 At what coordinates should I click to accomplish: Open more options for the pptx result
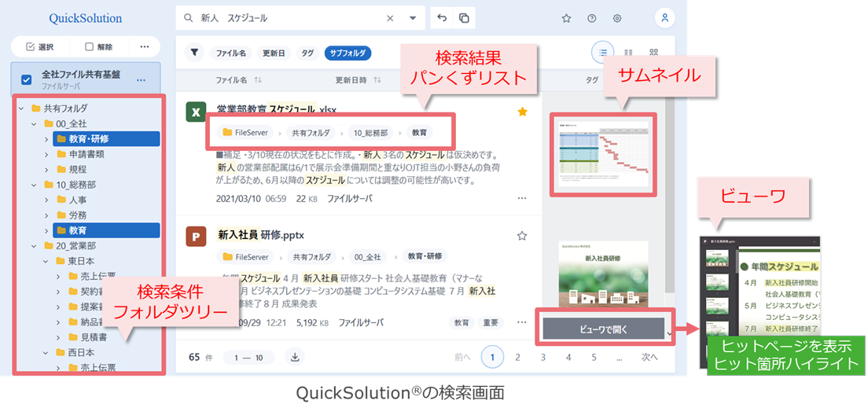[521, 322]
